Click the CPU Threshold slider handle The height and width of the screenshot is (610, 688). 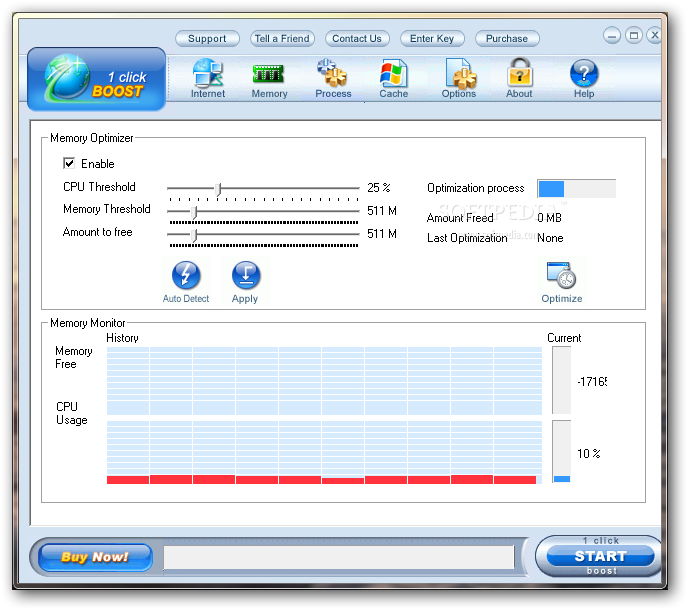click(x=218, y=189)
